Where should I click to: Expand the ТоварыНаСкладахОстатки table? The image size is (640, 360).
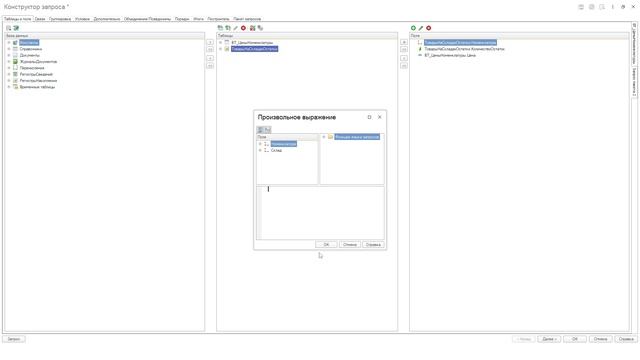(220, 49)
